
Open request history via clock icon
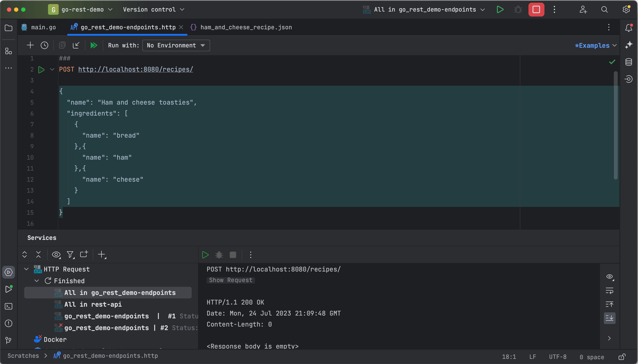click(x=44, y=45)
